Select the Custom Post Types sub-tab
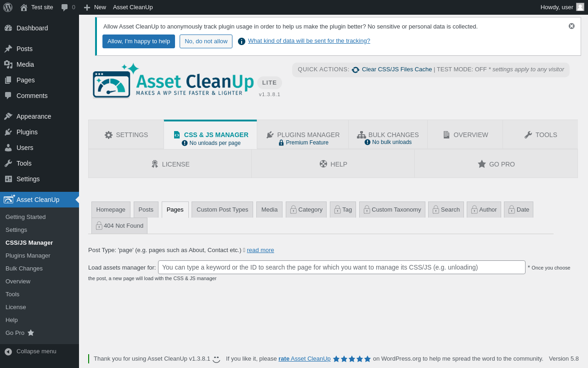Image resolution: width=588 pixels, height=368 pixels. pos(222,210)
